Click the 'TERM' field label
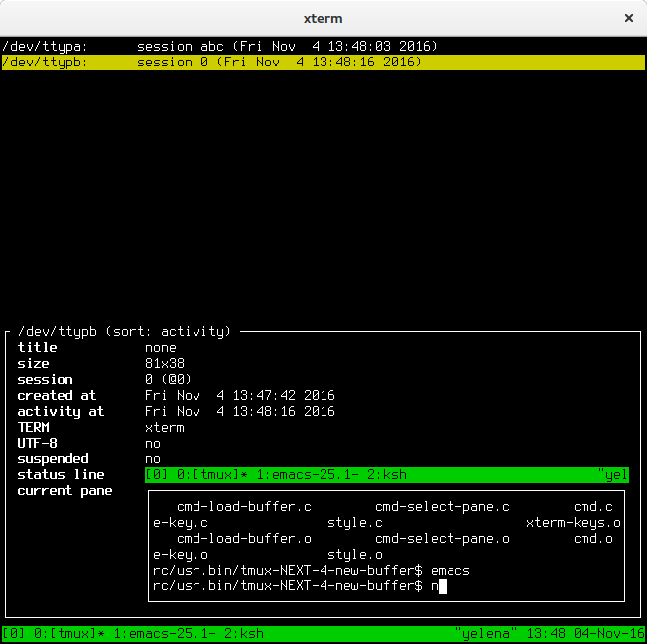This screenshot has height=644, width=647. click(x=33, y=427)
